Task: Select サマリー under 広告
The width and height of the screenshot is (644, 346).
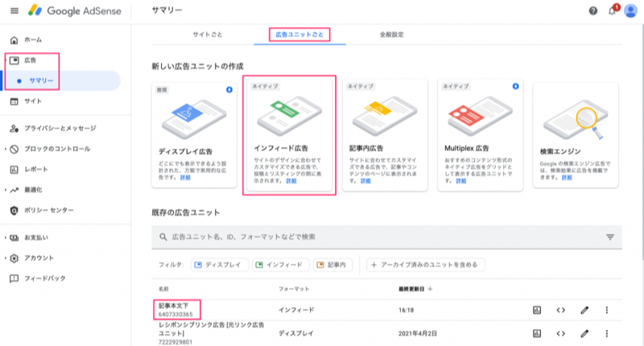Action: [41, 80]
